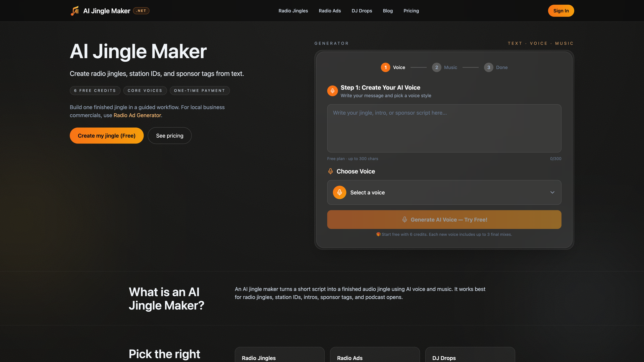Viewport: 644px width, 362px height.
Task: Click the step 2 Music circle indicator
Action: coord(436,67)
